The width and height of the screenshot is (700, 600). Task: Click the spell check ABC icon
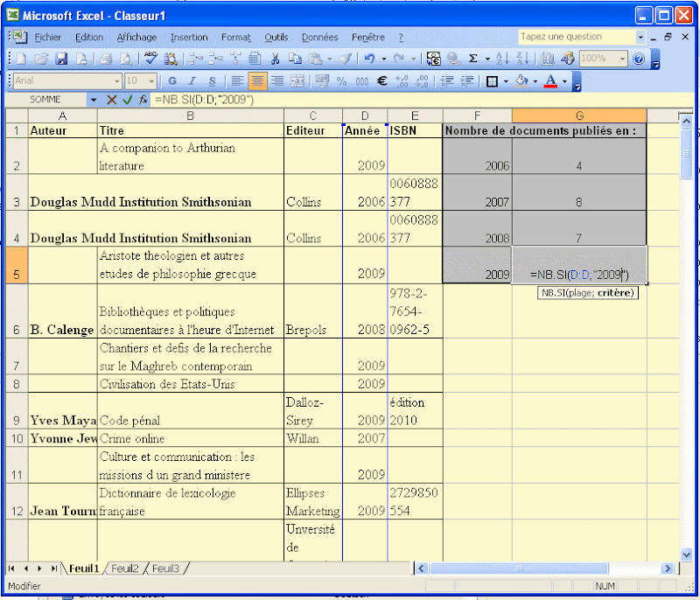150,59
